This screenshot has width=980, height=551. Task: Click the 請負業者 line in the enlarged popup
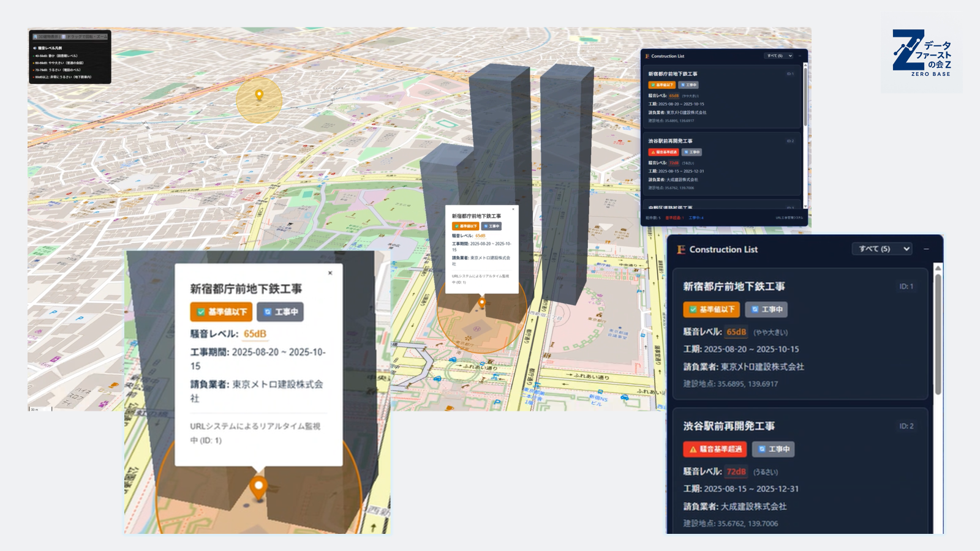click(x=257, y=391)
